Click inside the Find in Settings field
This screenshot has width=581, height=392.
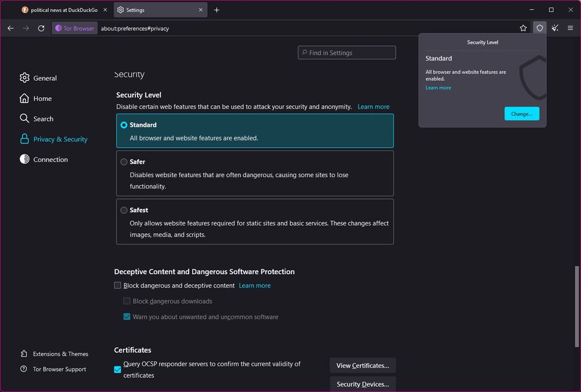pos(346,53)
